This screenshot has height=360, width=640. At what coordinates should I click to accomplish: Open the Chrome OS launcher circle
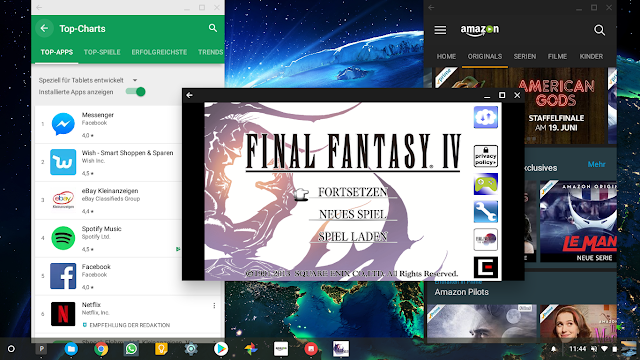coord(11,349)
